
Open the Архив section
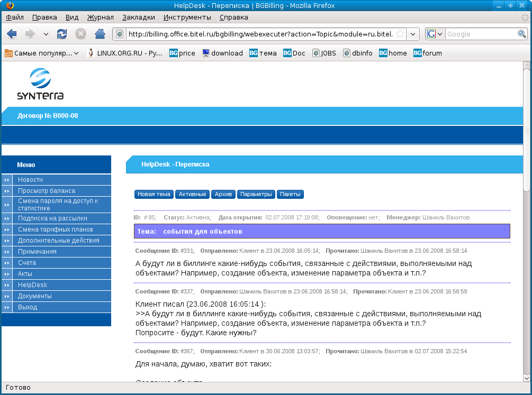point(223,194)
